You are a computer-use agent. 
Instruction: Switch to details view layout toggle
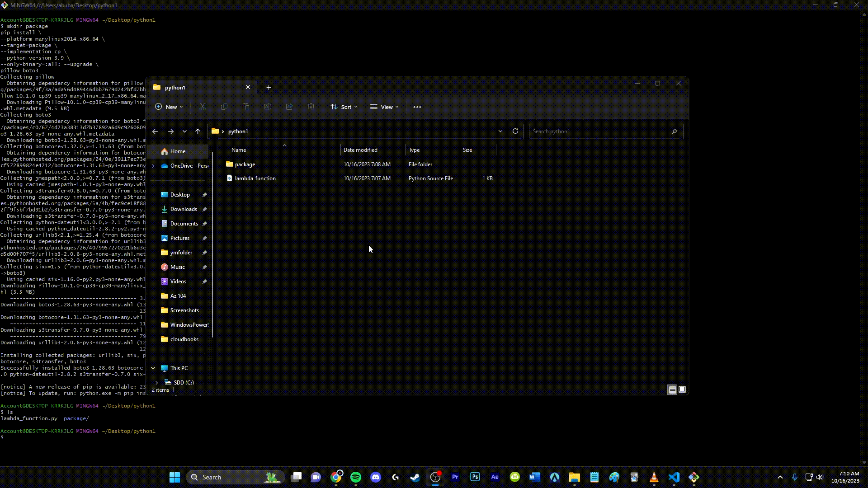point(672,390)
